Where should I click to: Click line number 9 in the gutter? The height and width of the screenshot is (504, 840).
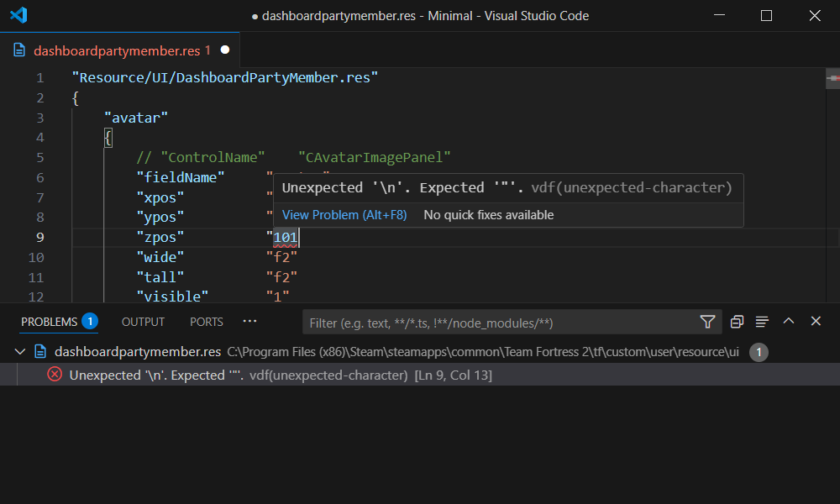[40, 237]
